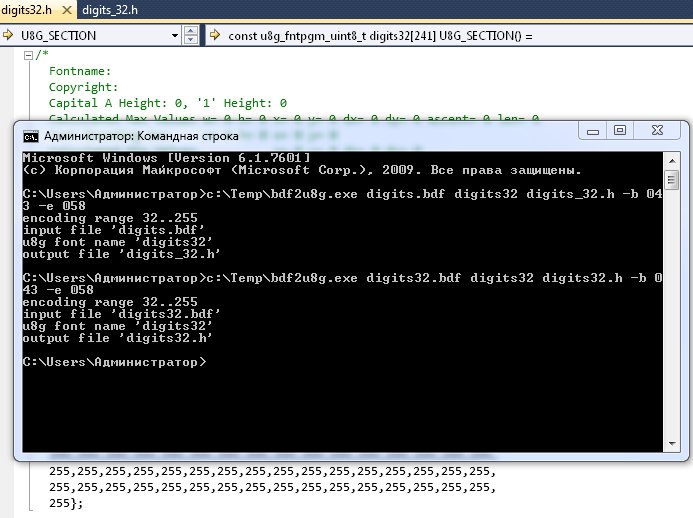The image size is (693, 518).
Task: Collapse the comment block in the code editor
Action: click(x=29, y=55)
